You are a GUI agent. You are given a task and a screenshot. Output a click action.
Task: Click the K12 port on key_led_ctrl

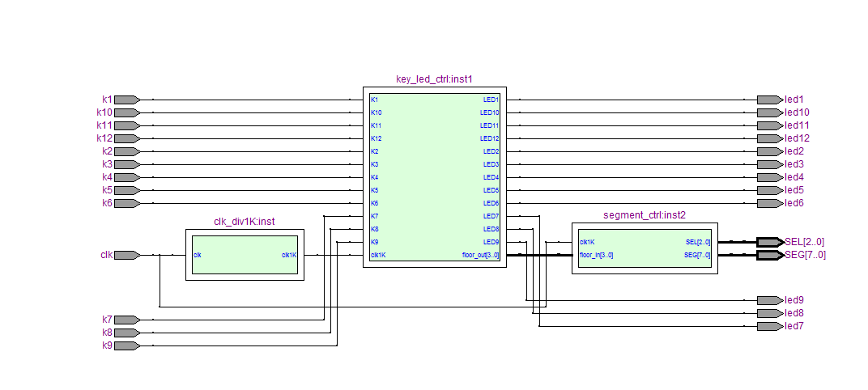(x=377, y=138)
